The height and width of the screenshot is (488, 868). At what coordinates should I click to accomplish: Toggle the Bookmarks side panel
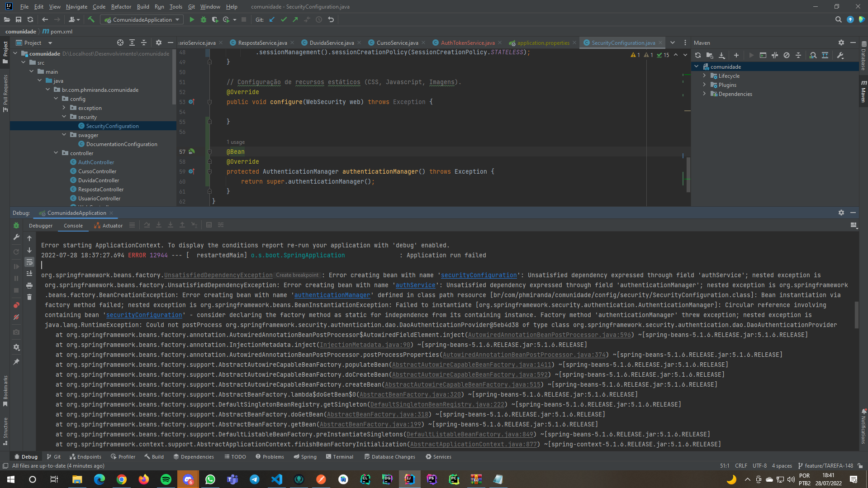tap(5, 391)
